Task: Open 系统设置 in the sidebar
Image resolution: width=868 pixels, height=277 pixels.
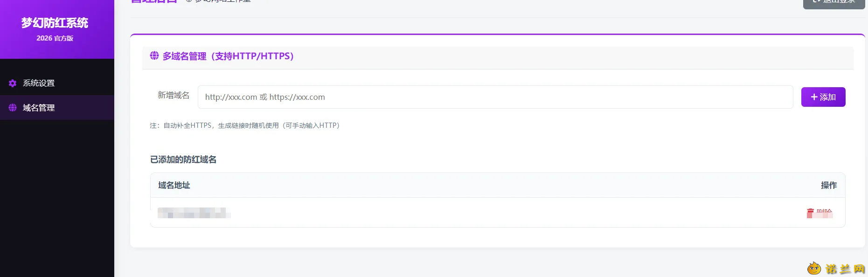Action: click(57, 83)
